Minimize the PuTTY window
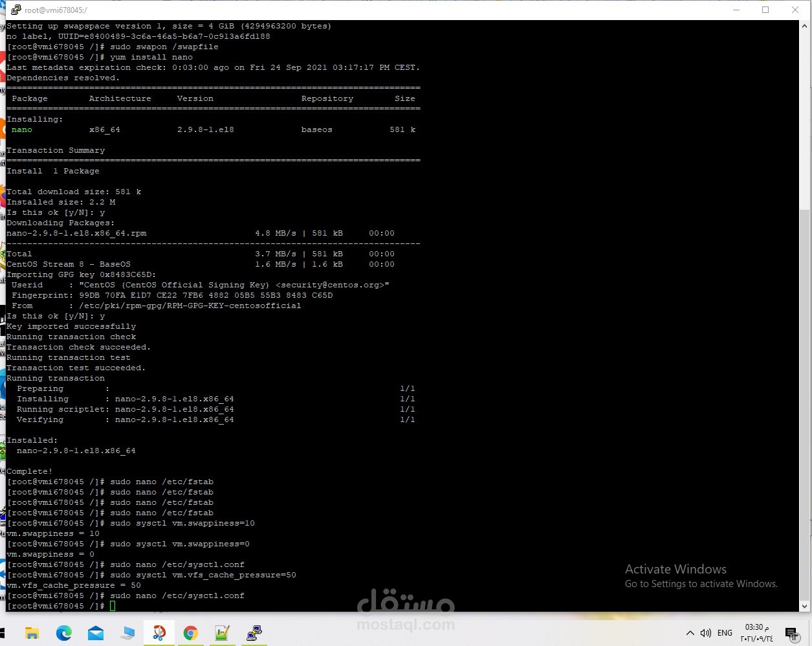 pyautogui.click(x=736, y=10)
